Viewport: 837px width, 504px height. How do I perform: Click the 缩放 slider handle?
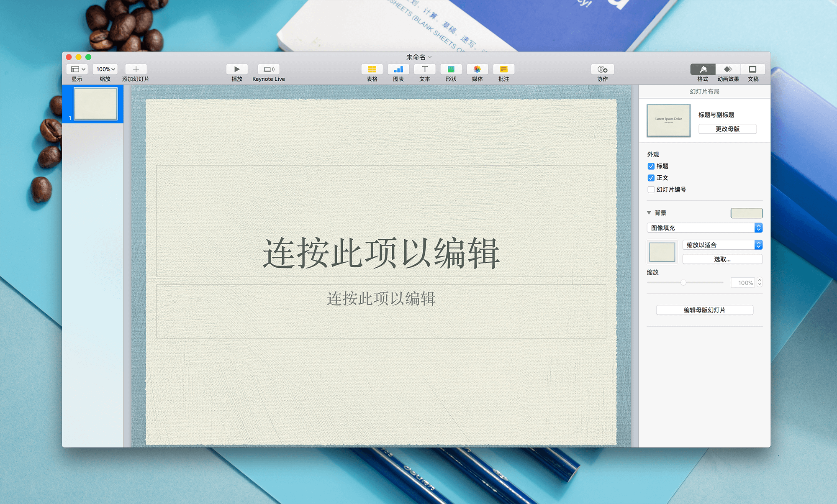coord(683,283)
